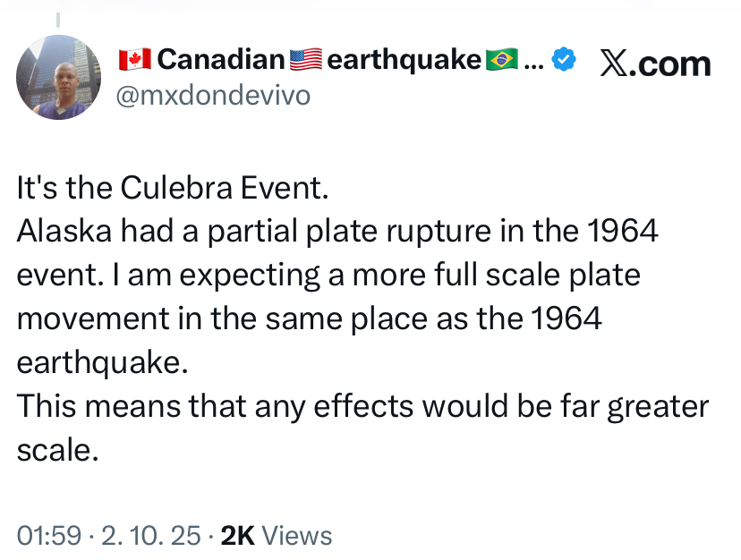Image resolution: width=741 pixels, height=560 pixels.
Task: Click the word 'Views' label
Action: click(297, 536)
